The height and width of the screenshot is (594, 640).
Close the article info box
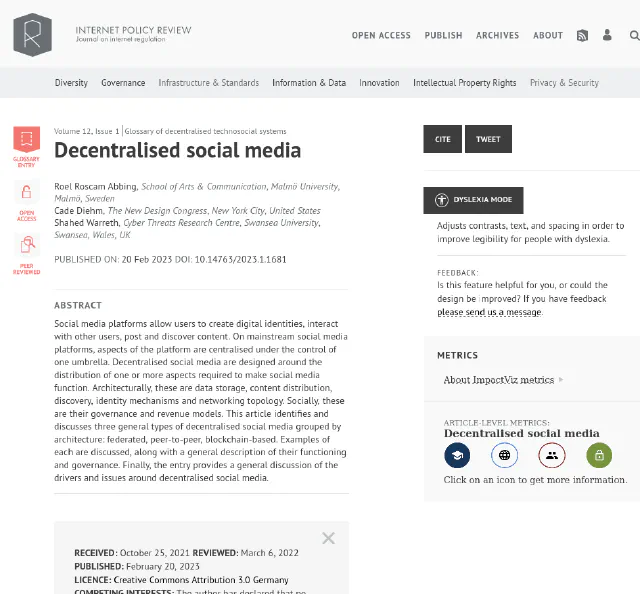click(x=328, y=538)
